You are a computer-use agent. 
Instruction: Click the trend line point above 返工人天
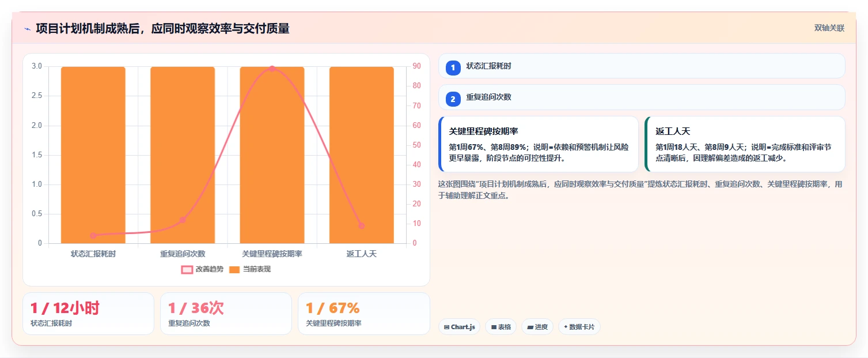(x=362, y=225)
